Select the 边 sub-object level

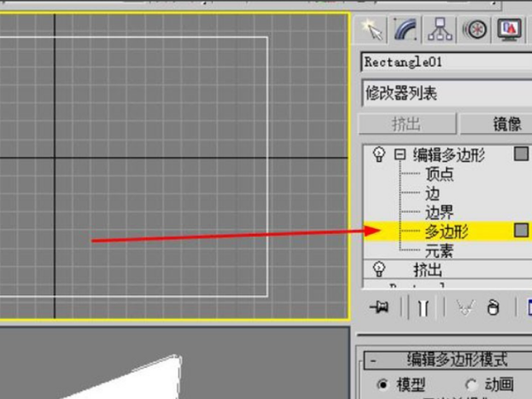pos(433,193)
